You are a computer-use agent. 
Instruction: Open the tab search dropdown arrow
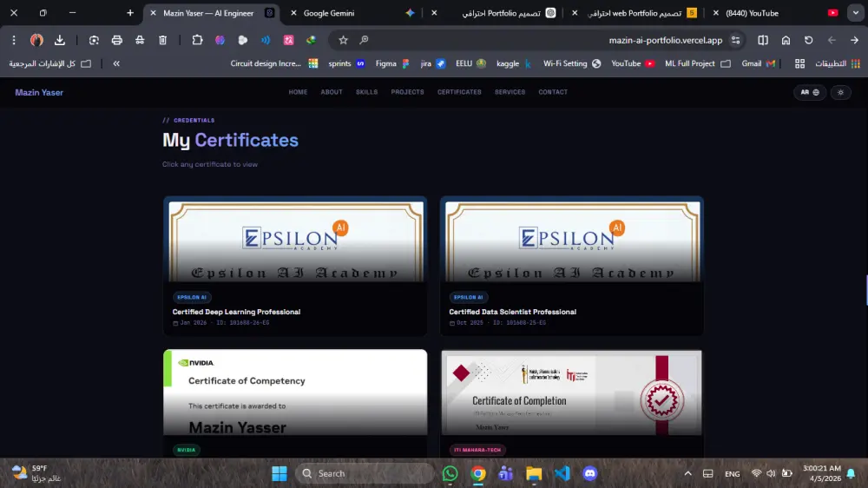[x=855, y=13]
